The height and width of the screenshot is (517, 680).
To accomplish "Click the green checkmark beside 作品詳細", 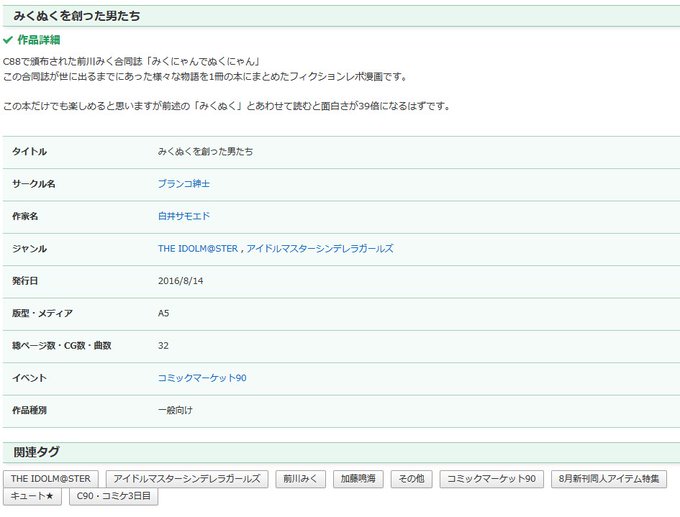I will point(8,40).
